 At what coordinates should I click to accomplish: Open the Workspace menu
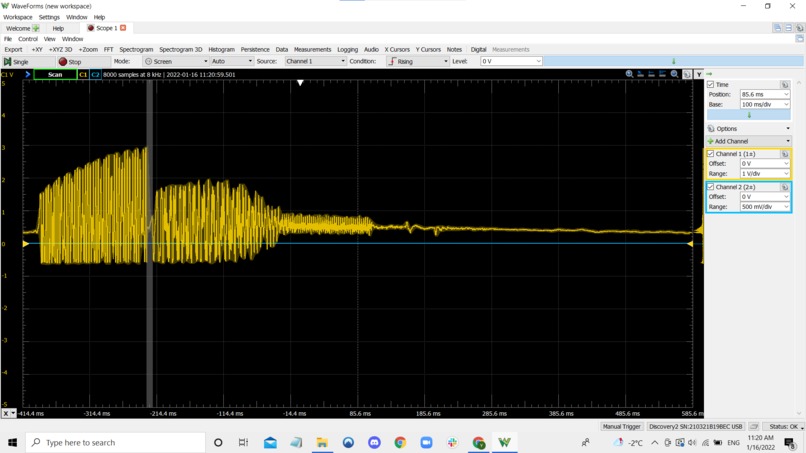tap(17, 17)
